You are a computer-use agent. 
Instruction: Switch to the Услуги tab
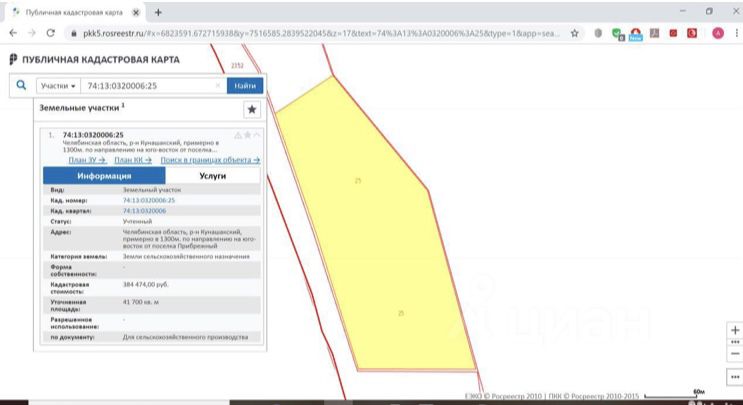point(213,176)
